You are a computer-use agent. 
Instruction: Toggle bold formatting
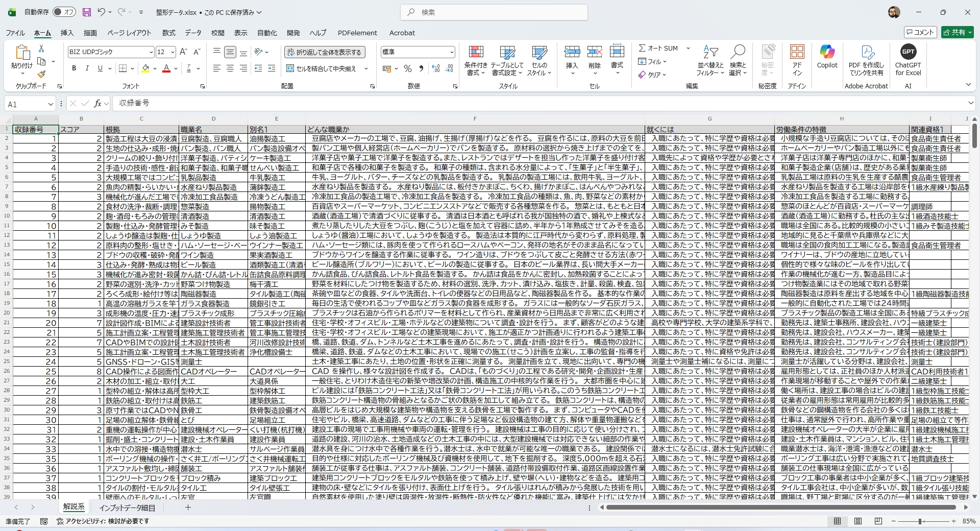(x=73, y=68)
